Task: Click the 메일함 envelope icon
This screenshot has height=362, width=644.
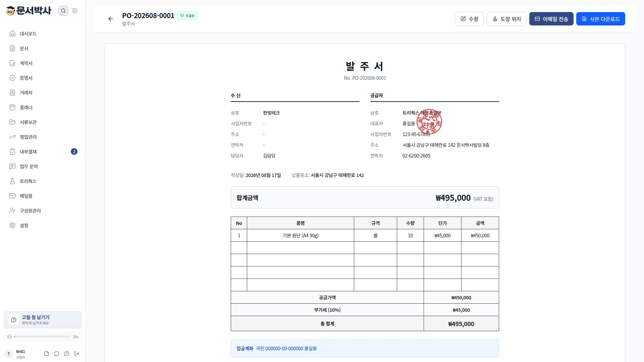Action: (12, 196)
